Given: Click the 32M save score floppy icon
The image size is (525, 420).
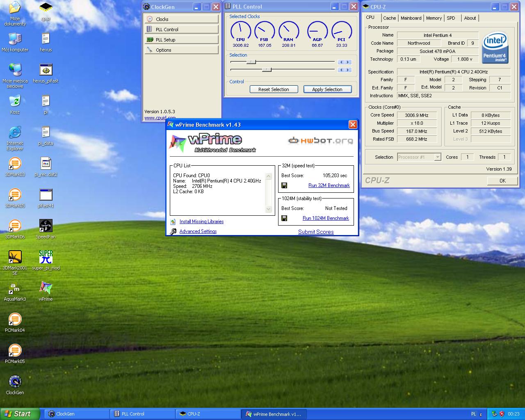Looking at the screenshot, I should (x=284, y=185).
